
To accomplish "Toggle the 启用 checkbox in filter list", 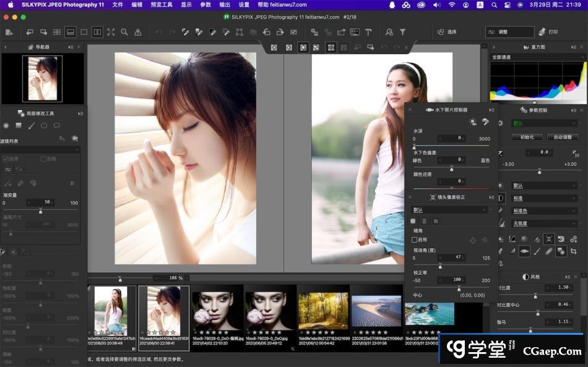I will click(x=6, y=159).
